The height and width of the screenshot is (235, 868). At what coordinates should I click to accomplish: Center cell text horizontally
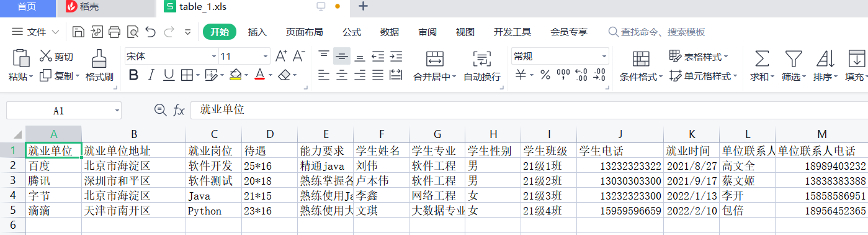point(342,75)
